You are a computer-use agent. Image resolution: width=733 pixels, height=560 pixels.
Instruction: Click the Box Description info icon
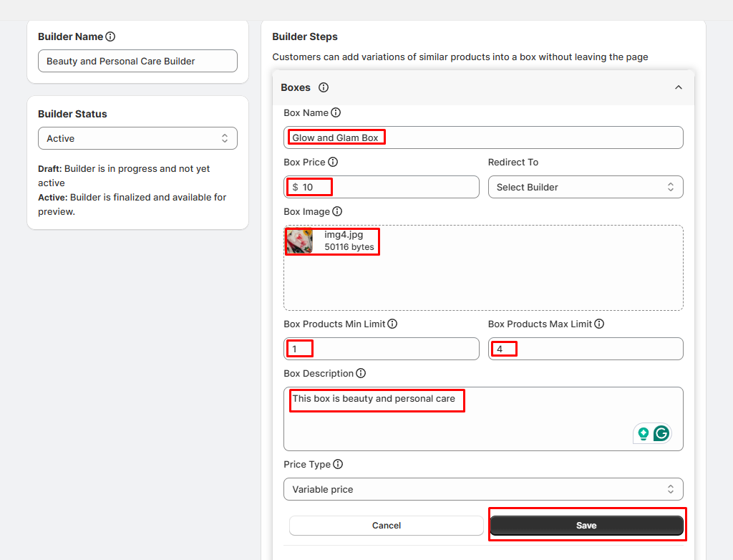coord(361,373)
